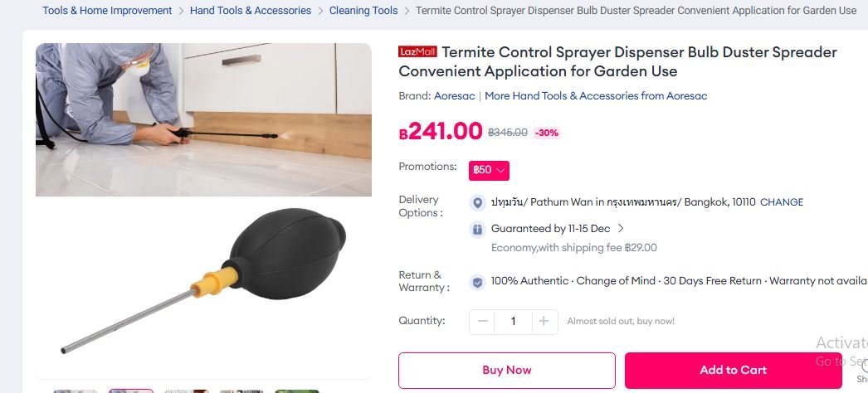Navigate to Cleaning Tools breadcrumb
Viewport: 868px width, 393px height.
pos(363,11)
